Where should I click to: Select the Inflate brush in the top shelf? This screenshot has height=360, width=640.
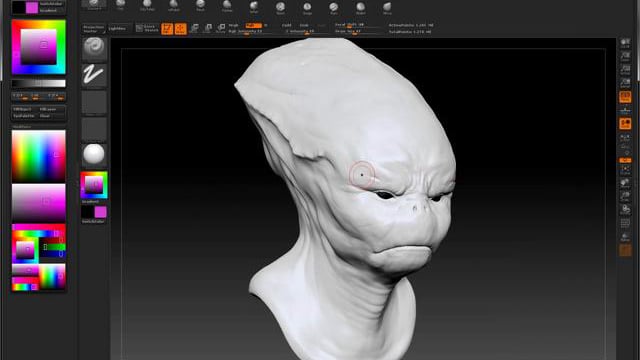pos(173,5)
